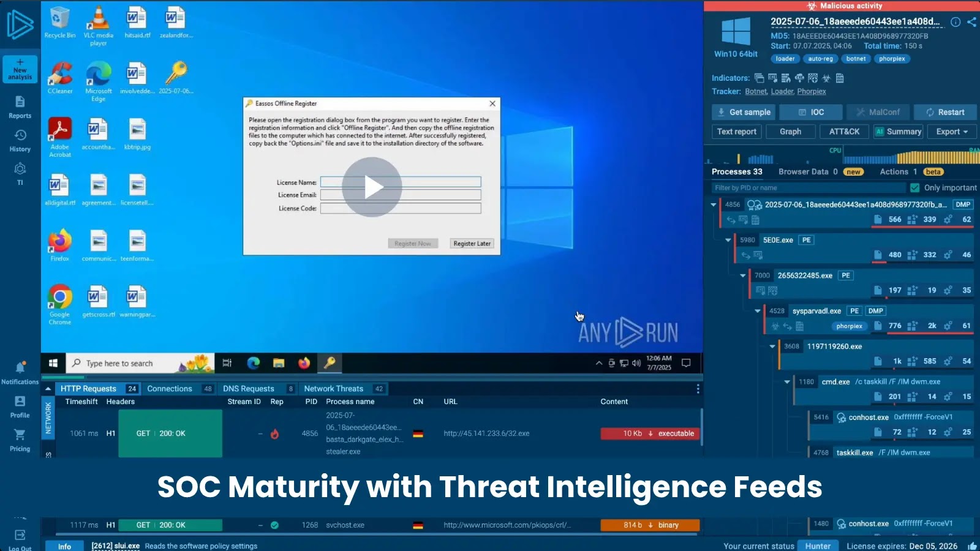The image size is (980, 551).
Task: Open the kbtrip.jpg desktop file
Action: [x=137, y=134]
